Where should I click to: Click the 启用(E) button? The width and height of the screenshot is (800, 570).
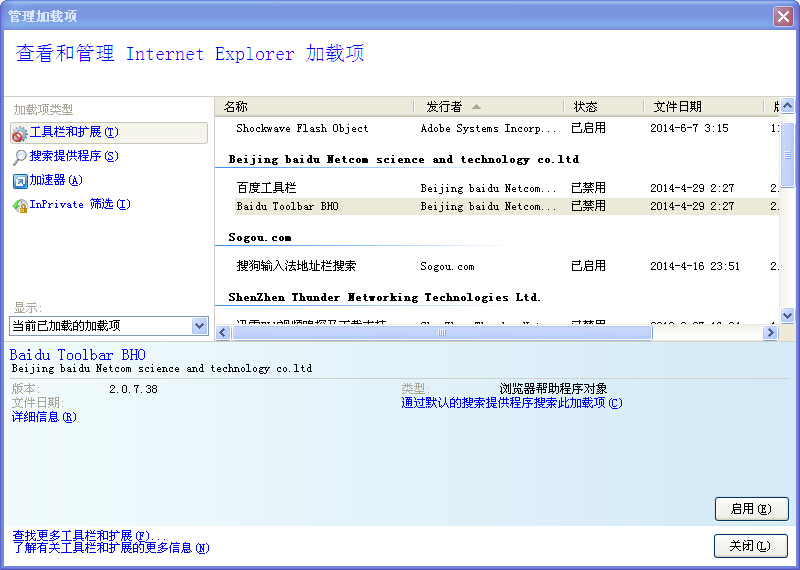pyautogui.click(x=752, y=509)
